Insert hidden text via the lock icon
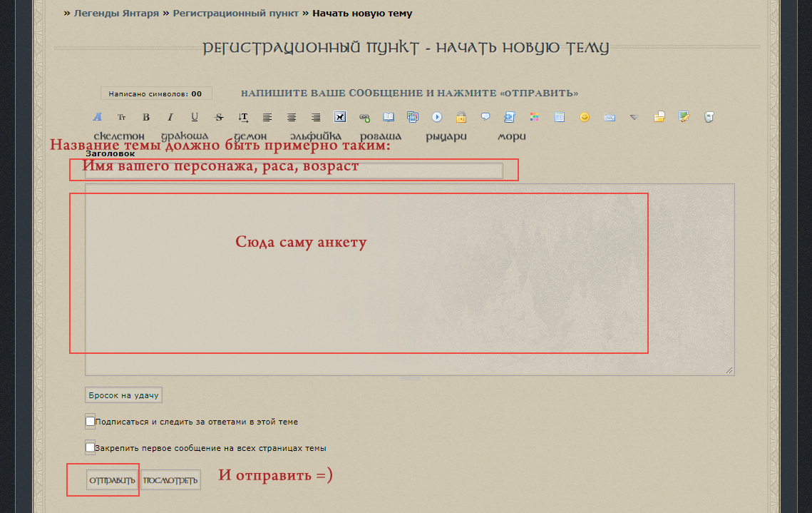Screen dimensions: 812x513 461,117
